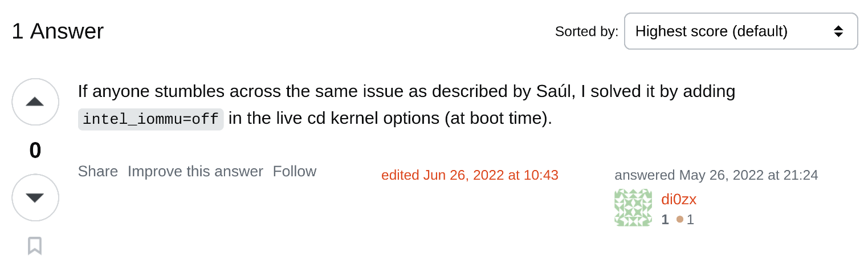Click the di0zx green avatar image
Image resolution: width=868 pixels, height=263 pixels.
pyautogui.click(x=633, y=208)
